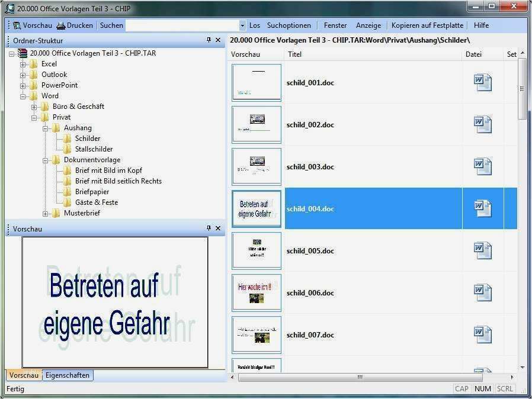532x399 pixels.
Task: Click the Kopieren auf Festplatte button
Action: point(427,25)
